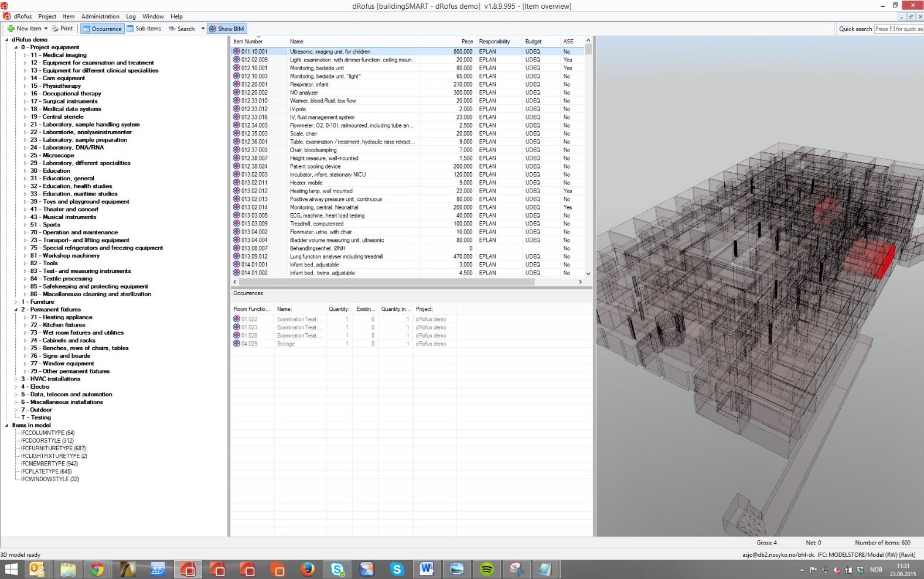The width and height of the screenshot is (924, 579).
Task: Collapse the 2 - Permanent fixtures node
Action: coord(16,310)
